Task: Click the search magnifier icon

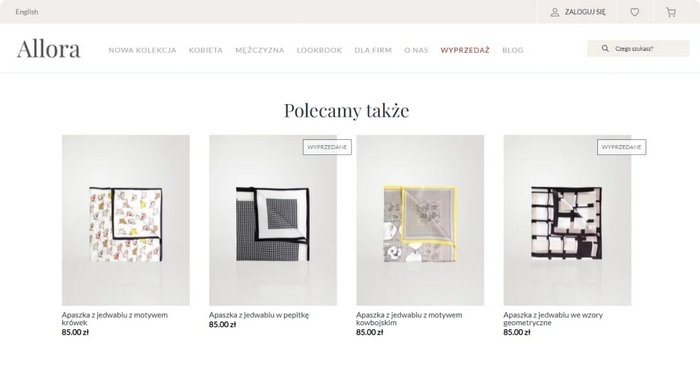Action: pos(605,48)
